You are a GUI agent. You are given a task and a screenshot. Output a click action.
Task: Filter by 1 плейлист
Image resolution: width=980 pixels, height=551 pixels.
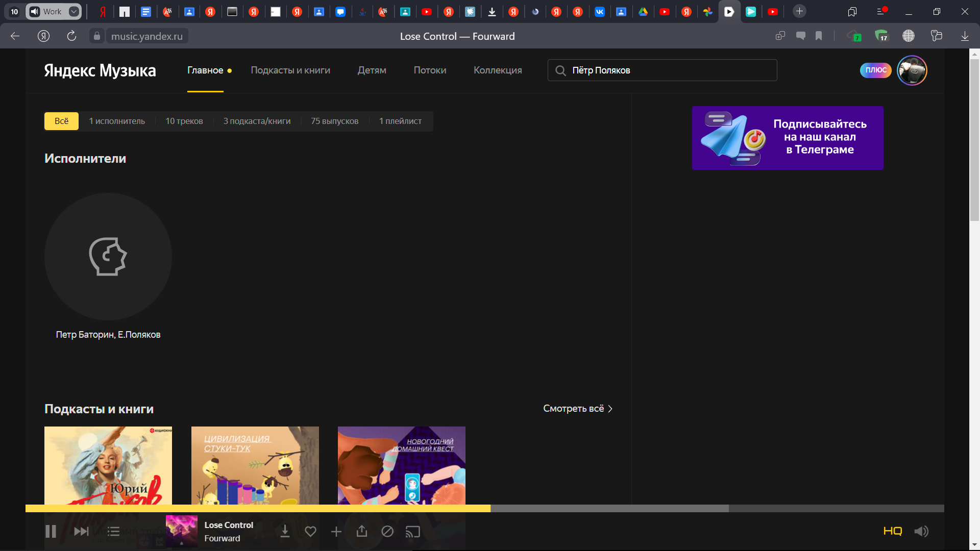pyautogui.click(x=400, y=121)
